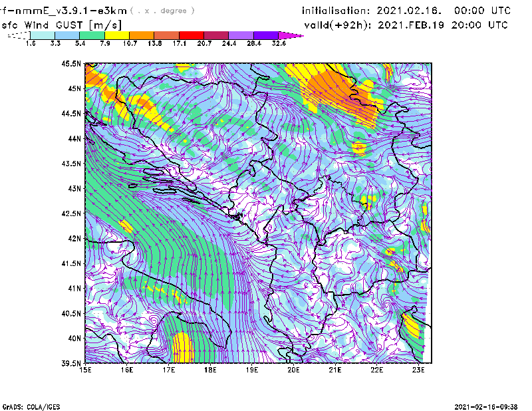Click the 44N latitude label
The image size is (532, 411).
(x=74, y=138)
